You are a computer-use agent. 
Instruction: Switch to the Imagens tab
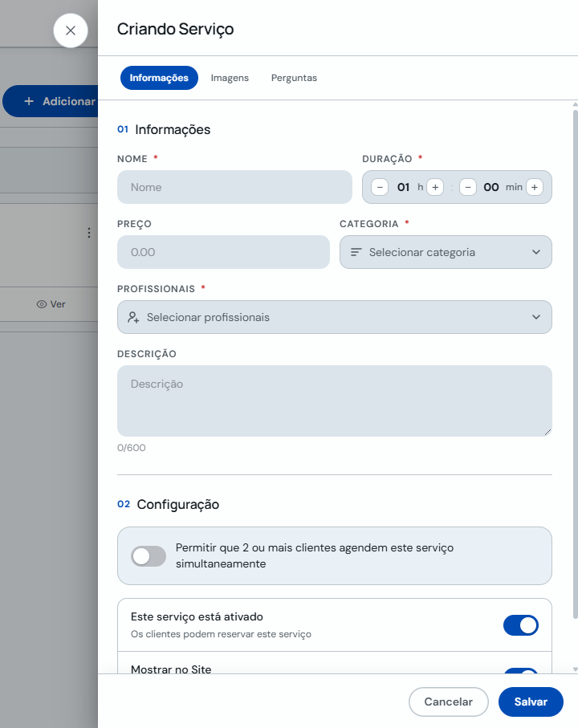coord(230,78)
